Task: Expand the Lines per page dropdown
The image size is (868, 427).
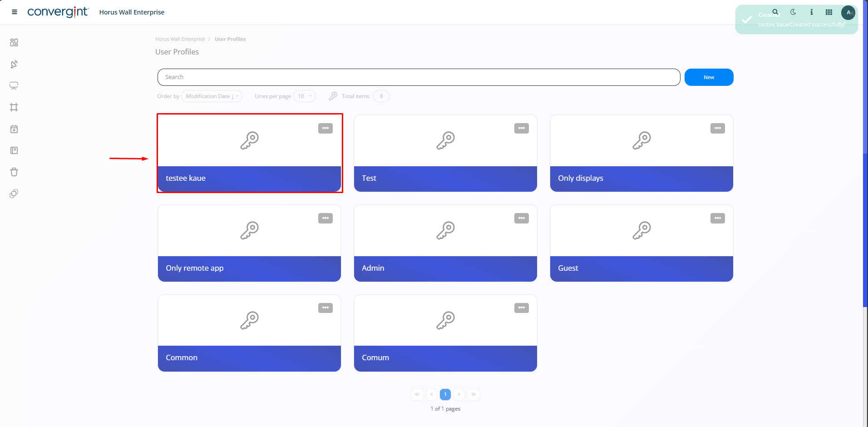Action: click(x=304, y=96)
